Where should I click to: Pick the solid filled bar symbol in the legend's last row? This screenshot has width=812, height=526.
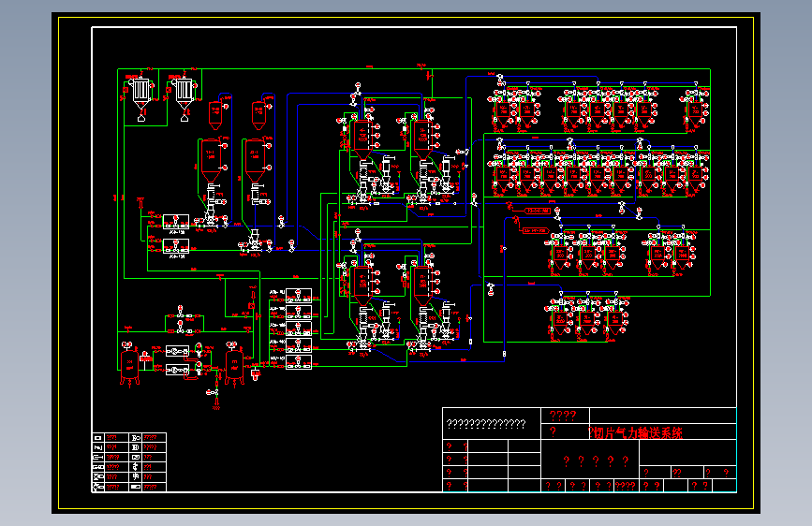(x=136, y=487)
